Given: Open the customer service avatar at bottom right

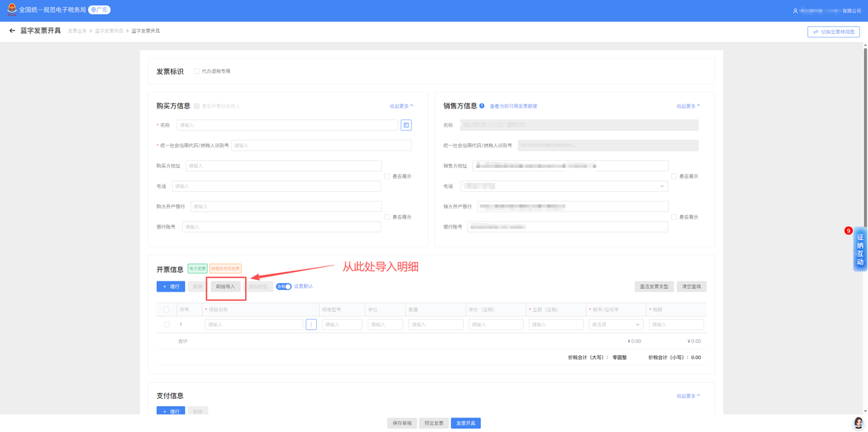Looking at the screenshot, I should (x=859, y=423).
